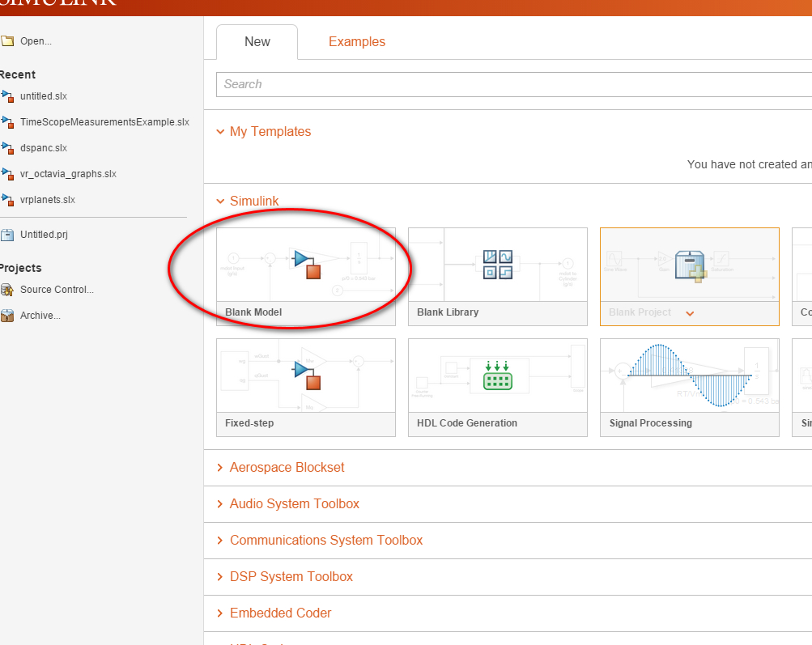Viewport: 812px width, 645px height.
Task: Select the HDL Code Generation label
Action: pos(466,423)
